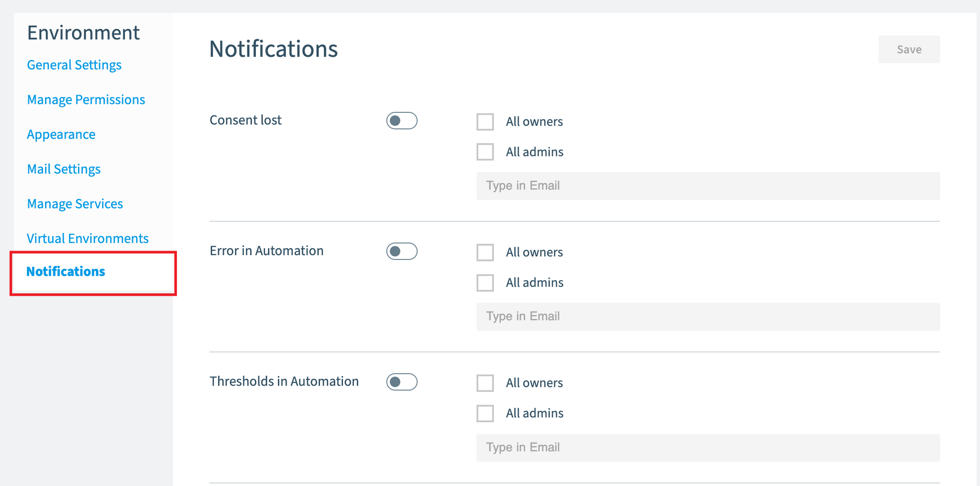The height and width of the screenshot is (486, 980).
Task: Click the Error in Automation label
Action: (267, 251)
